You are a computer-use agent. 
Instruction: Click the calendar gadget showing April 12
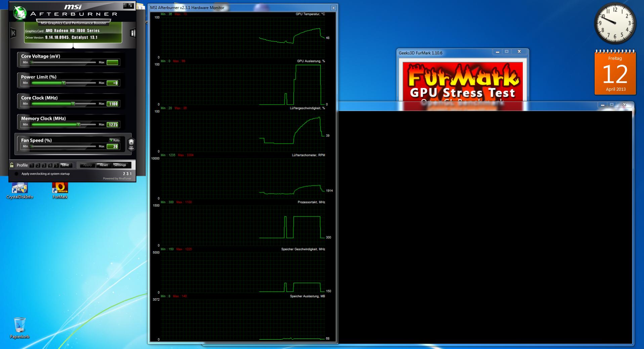[x=615, y=72]
